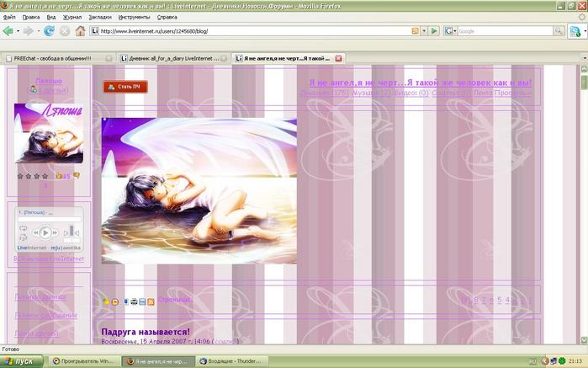
Task: Open Вся музыка LiveInternet link
Action: 49,259
